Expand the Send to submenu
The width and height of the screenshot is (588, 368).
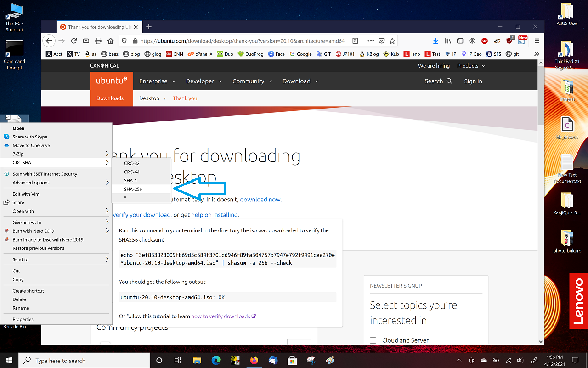pos(57,259)
